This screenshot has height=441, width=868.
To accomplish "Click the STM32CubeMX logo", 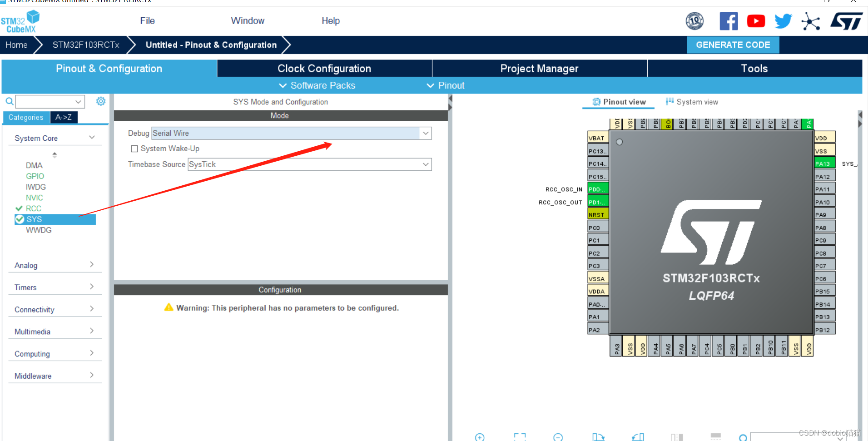I will click(20, 22).
